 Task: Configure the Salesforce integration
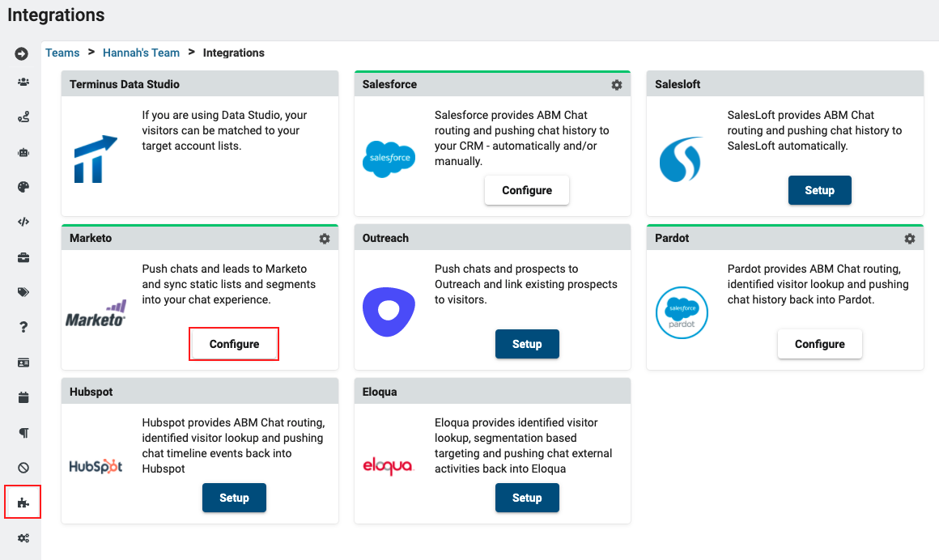[527, 190]
